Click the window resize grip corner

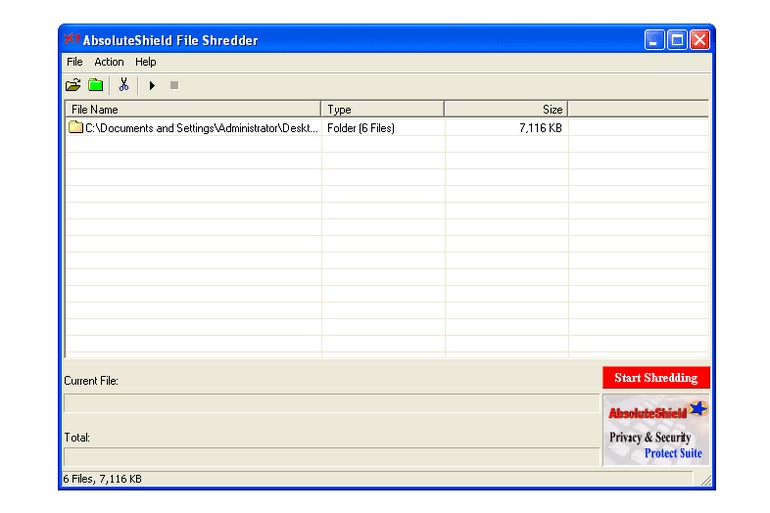[706, 481]
